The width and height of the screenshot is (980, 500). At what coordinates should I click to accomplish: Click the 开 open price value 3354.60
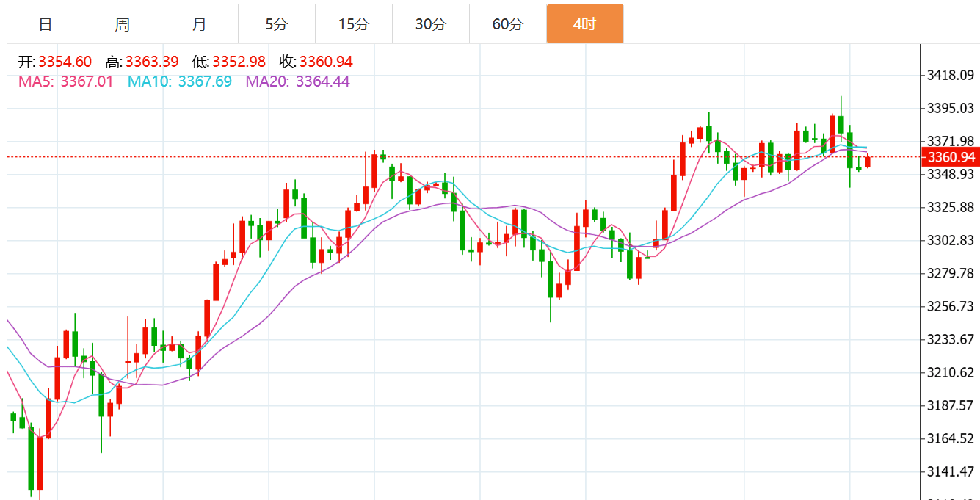(65, 62)
